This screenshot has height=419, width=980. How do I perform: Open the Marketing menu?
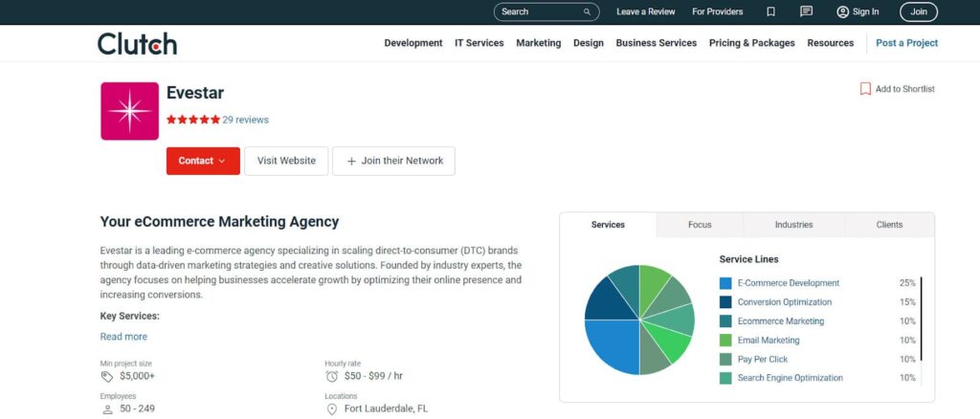pyautogui.click(x=538, y=43)
